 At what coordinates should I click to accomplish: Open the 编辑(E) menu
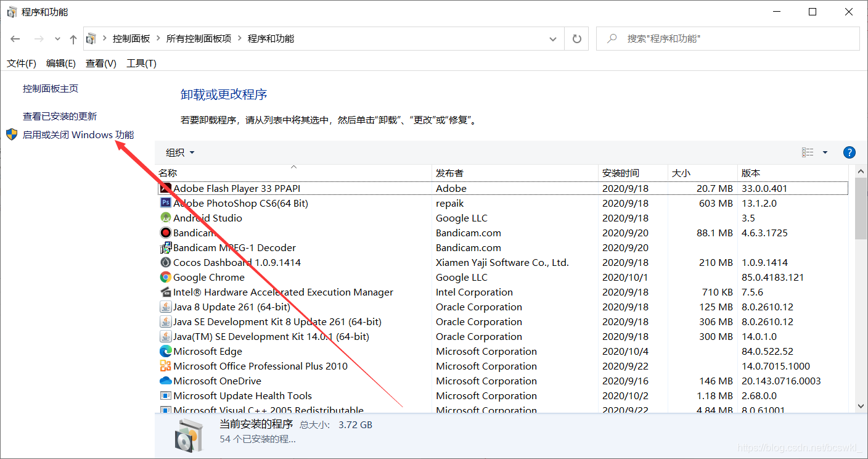tap(61, 64)
